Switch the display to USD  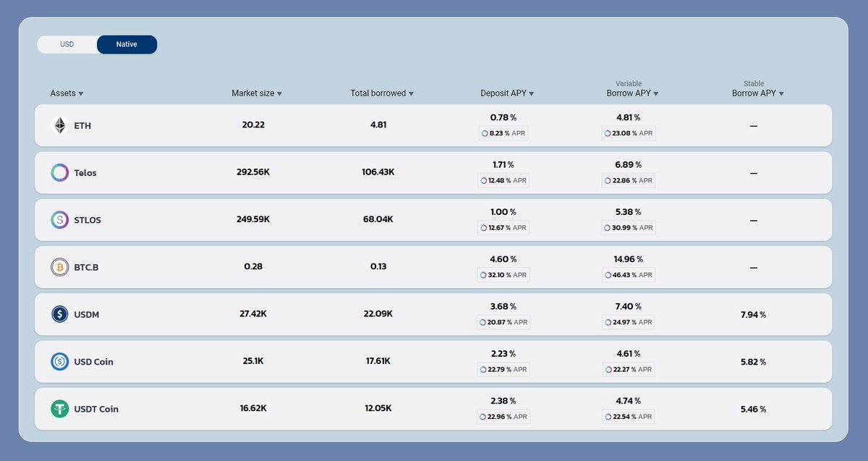[x=67, y=44]
